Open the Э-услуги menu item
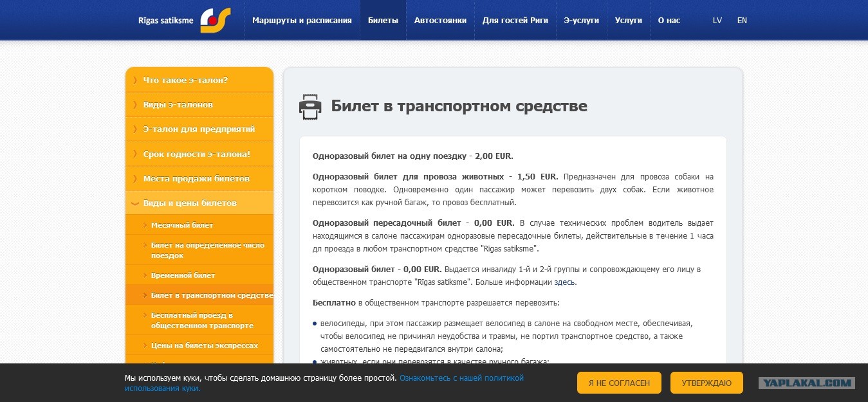 click(581, 20)
